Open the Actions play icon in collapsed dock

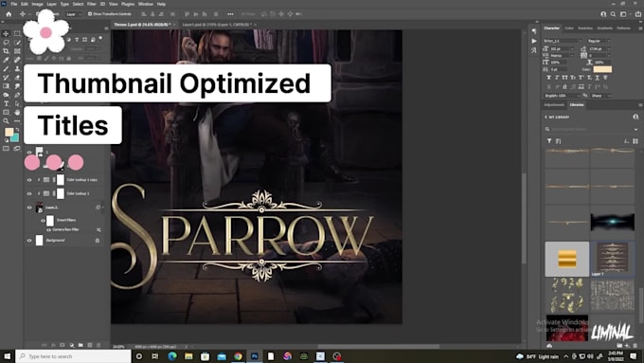[533, 41]
